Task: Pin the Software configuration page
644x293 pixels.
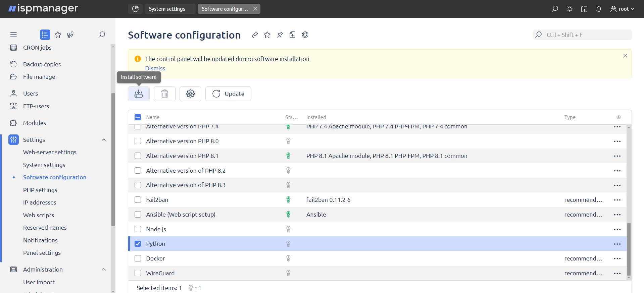Action: coord(280,35)
